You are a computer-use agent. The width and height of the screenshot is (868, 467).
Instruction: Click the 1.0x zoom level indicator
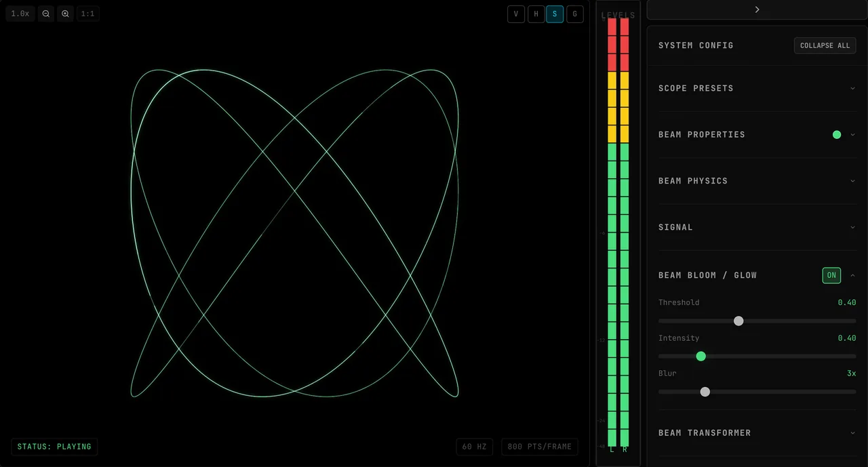[x=20, y=14]
